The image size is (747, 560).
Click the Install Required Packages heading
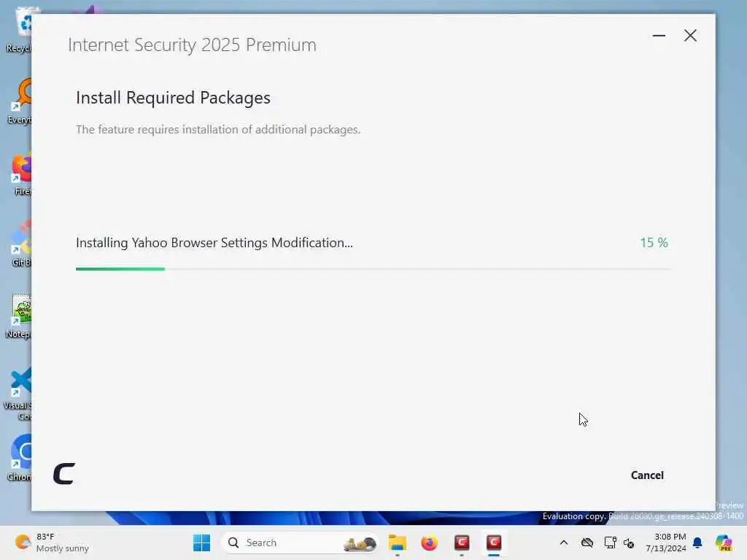click(173, 98)
